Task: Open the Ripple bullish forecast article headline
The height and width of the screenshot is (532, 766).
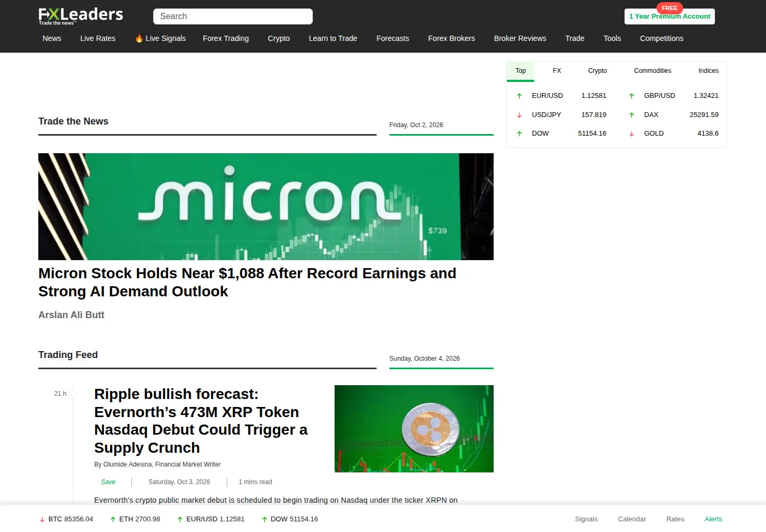Action: pyautogui.click(x=201, y=421)
